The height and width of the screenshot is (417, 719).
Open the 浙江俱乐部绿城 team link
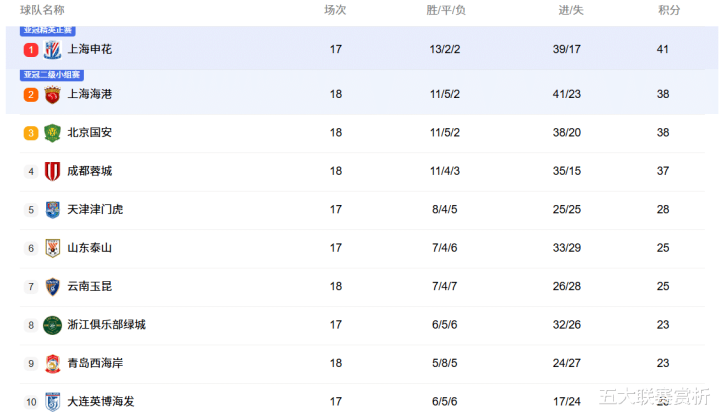(x=106, y=325)
